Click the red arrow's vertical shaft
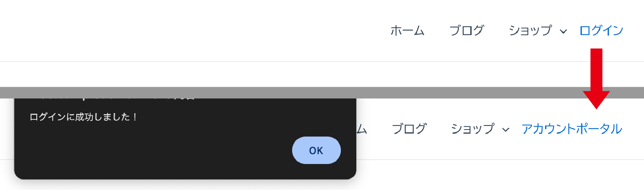Screen dimensions: 644x190 (x=596, y=70)
